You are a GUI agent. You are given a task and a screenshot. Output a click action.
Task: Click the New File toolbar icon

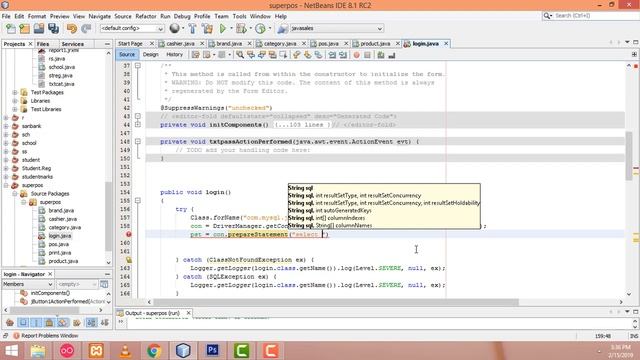(x=11, y=29)
